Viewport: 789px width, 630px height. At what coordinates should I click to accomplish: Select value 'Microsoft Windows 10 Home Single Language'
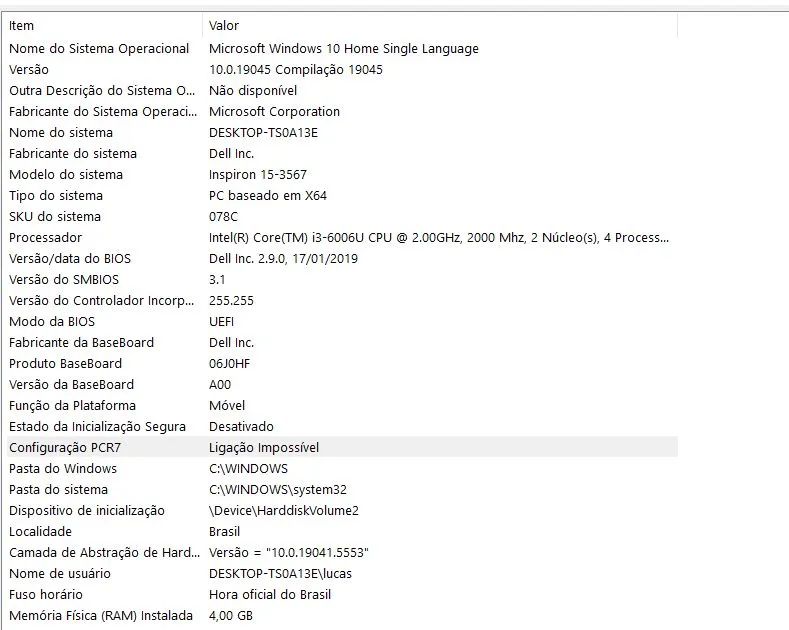[x=344, y=49]
